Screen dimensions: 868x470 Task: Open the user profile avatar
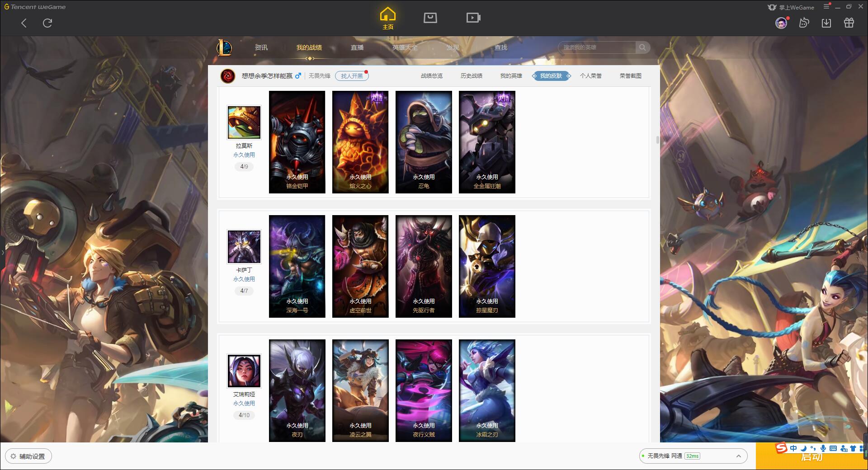[x=781, y=23]
